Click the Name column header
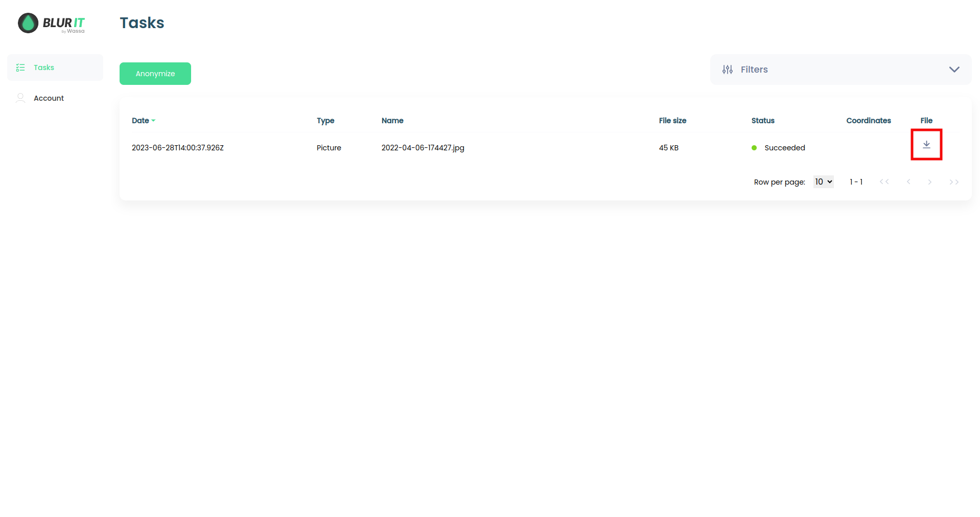Image resolution: width=980 pixels, height=517 pixels. pyautogui.click(x=392, y=121)
